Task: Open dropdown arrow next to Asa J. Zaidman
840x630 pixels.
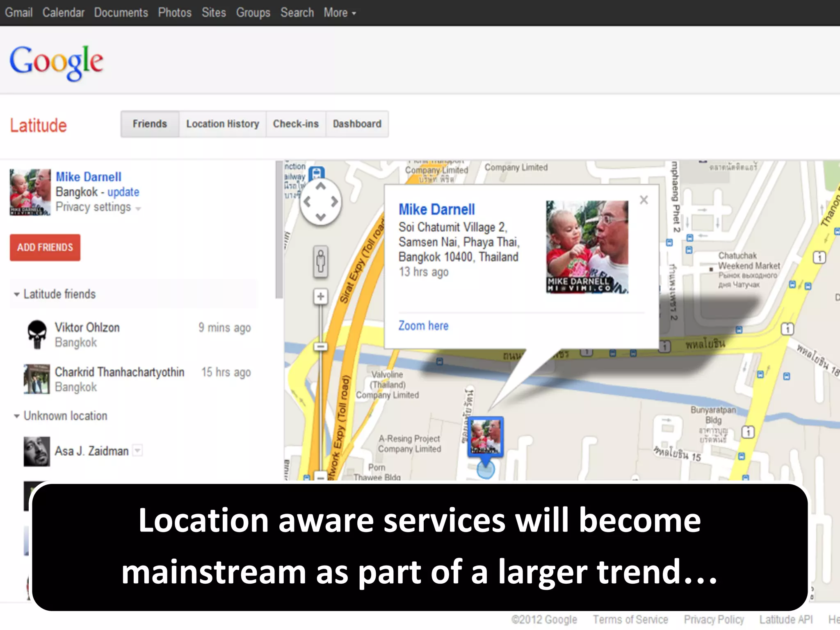Action: click(x=138, y=450)
